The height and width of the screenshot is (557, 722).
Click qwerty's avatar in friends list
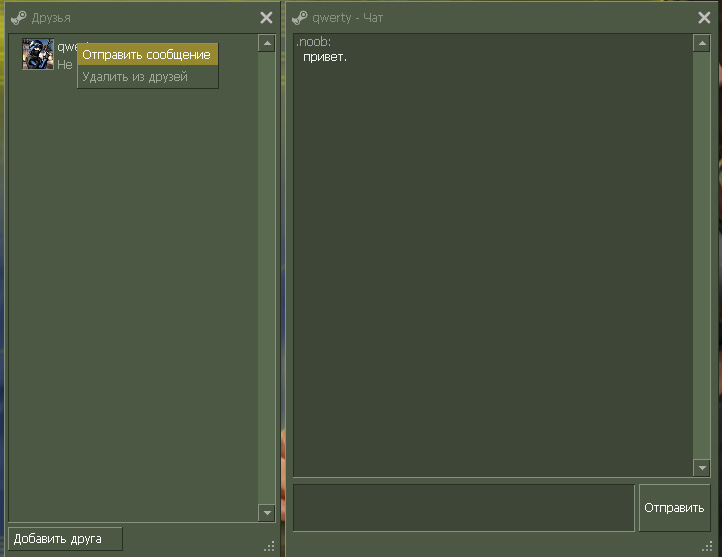pyautogui.click(x=38, y=54)
